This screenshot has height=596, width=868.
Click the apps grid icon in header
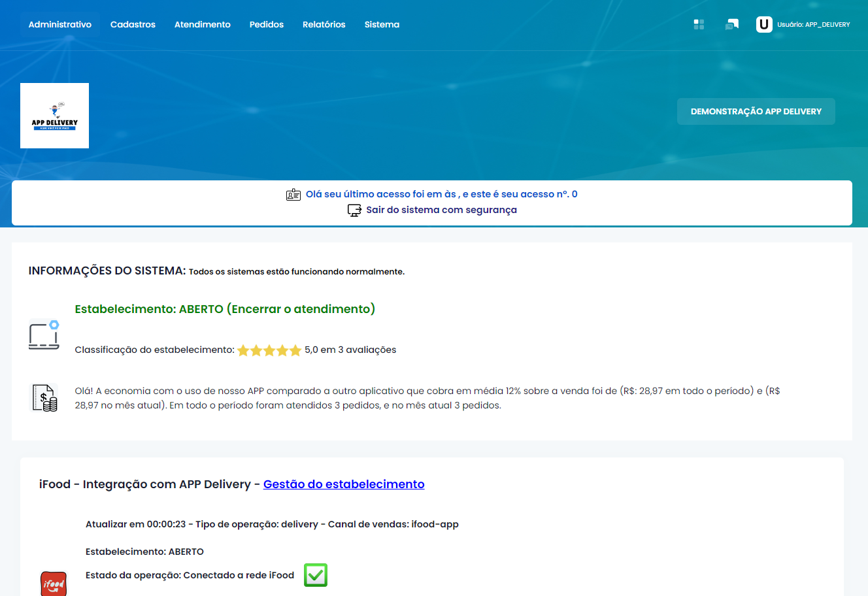click(699, 25)
